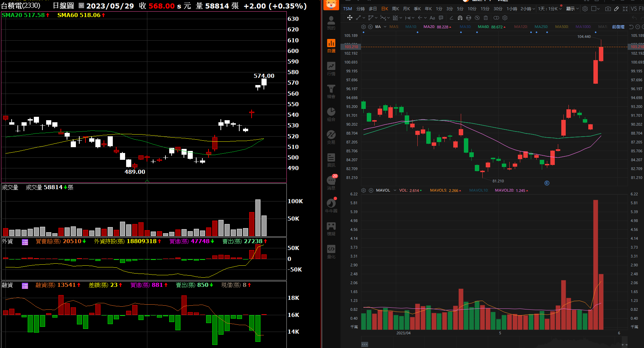Select the 日K daily candlestick tab
Screen dimensions: 644x348
(x=385, y=9)
